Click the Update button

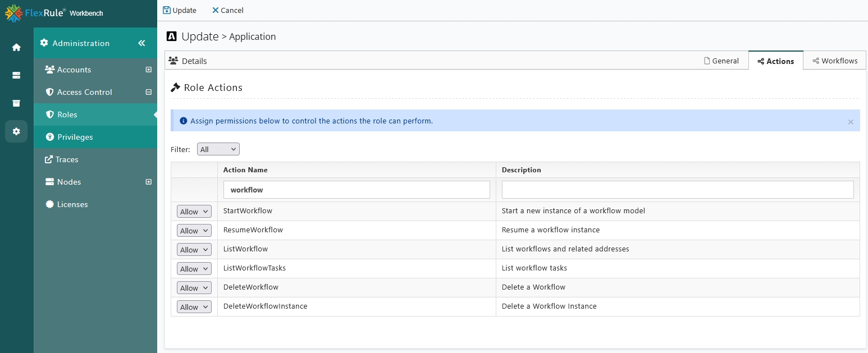pos(180,10)
